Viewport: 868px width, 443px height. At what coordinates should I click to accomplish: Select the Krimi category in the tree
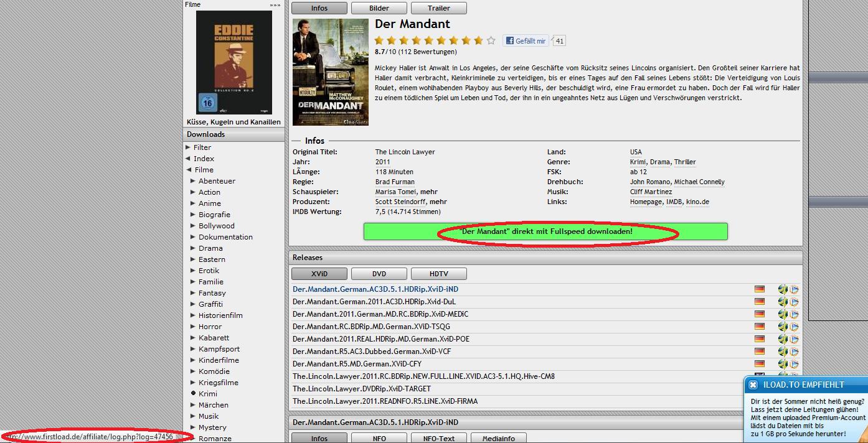[x=208, y=394]
